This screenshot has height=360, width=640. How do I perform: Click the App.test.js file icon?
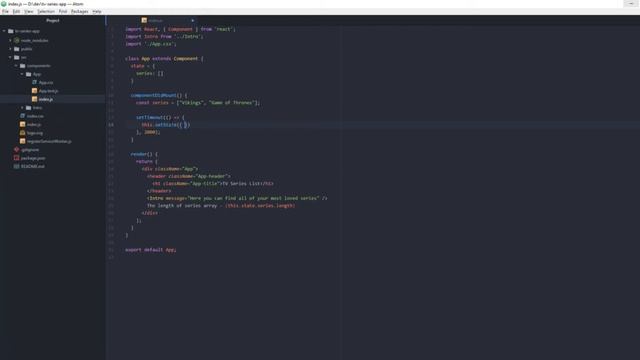pyautogui.click(x=34, y=91)
